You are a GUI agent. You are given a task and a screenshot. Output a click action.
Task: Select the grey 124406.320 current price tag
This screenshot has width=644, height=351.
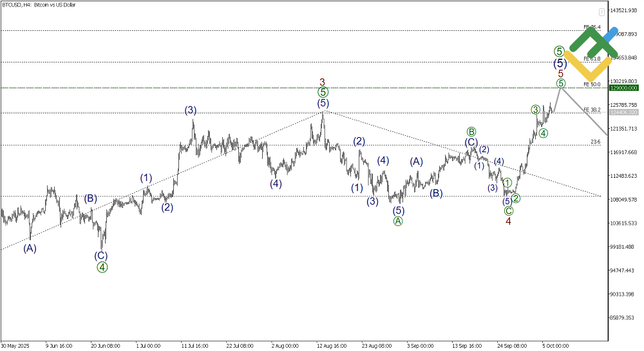click(624, 112)
